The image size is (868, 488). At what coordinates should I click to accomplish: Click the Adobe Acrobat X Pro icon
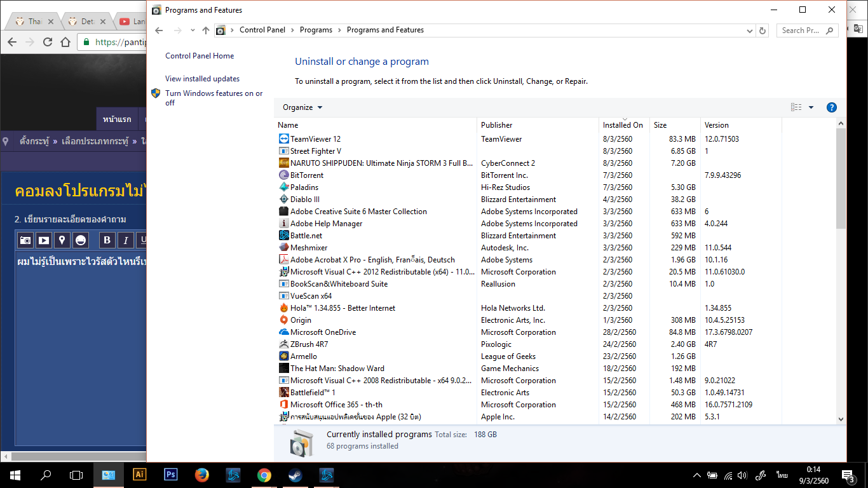(x=284, y=259)
